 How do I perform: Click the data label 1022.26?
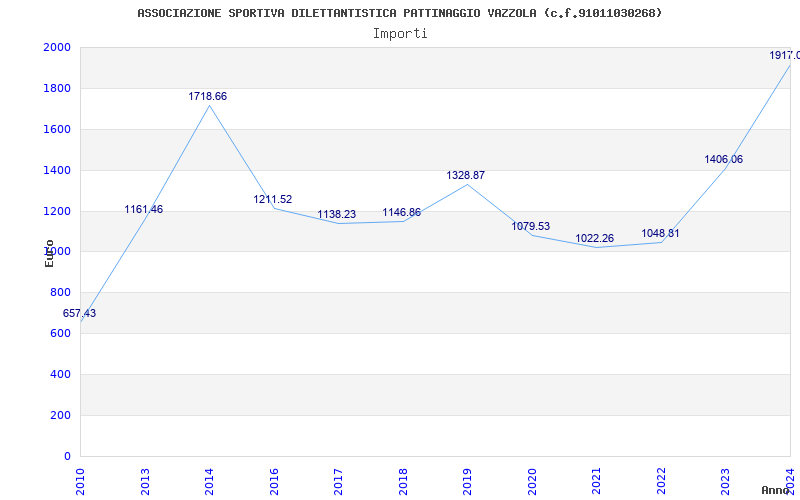click(x=595, y=238)
